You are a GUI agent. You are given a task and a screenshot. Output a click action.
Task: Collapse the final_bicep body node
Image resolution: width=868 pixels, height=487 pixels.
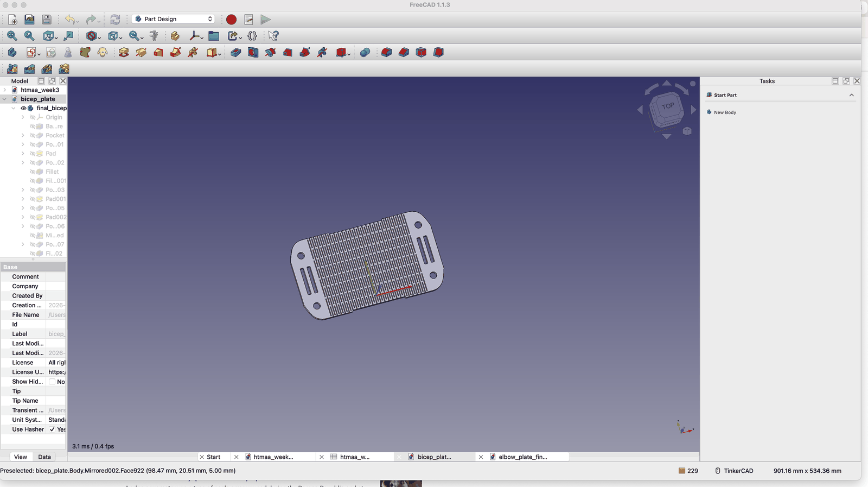coord(14,108)
